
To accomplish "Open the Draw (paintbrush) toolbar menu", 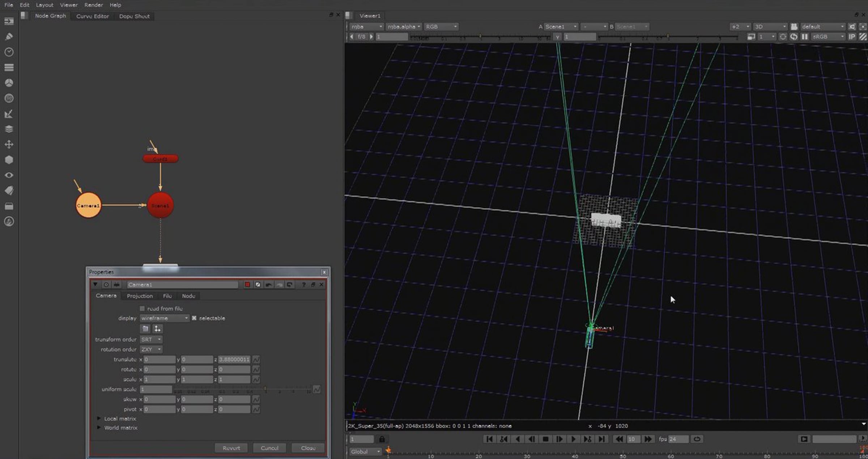I will coord(9,37).
